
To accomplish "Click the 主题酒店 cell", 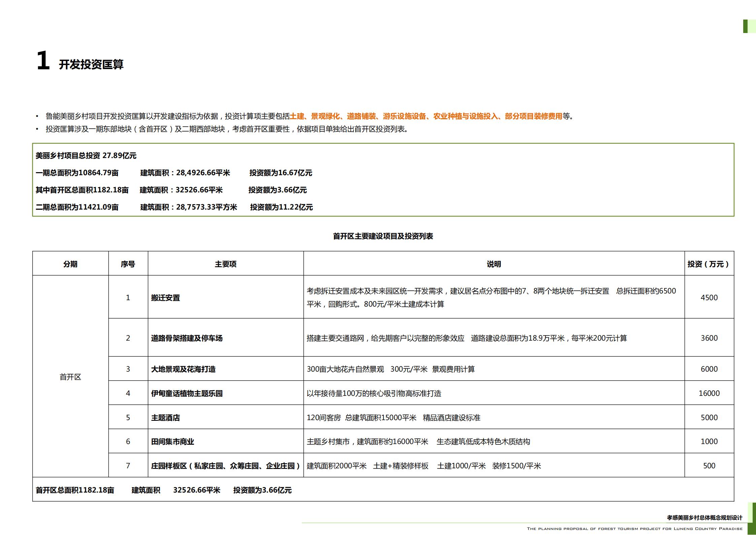I will (226, 417).
